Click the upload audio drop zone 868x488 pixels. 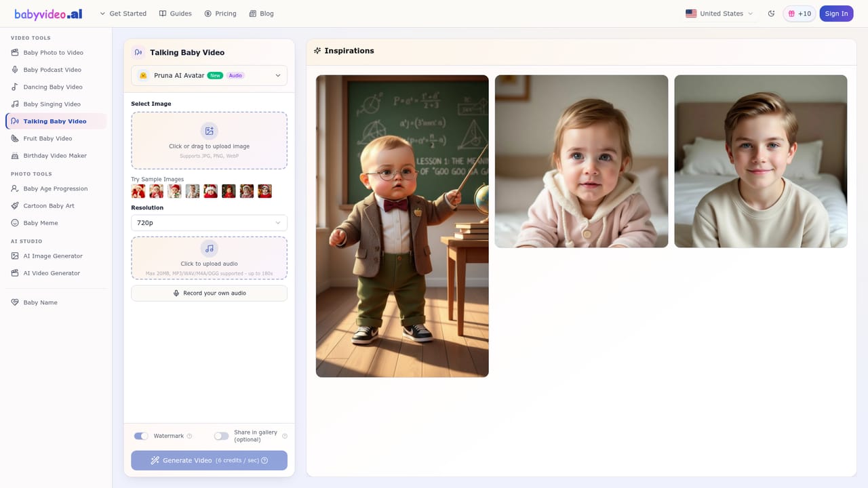click(x=209, y=258)
